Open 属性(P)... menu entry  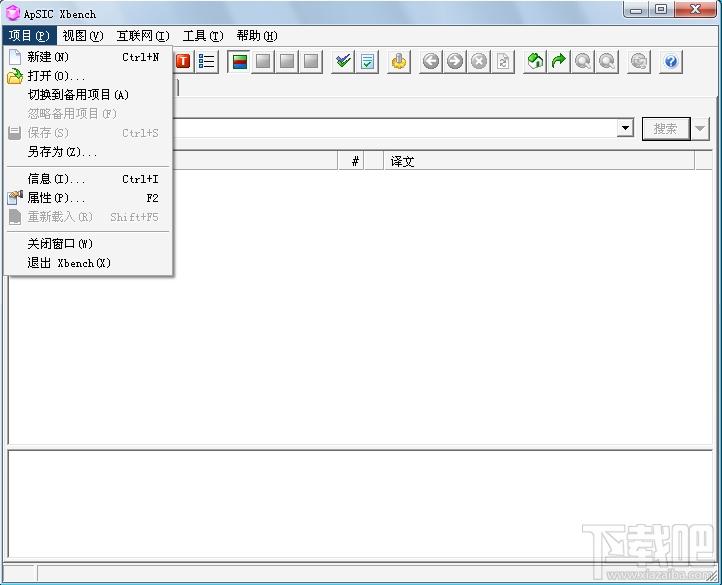[88, 198]
